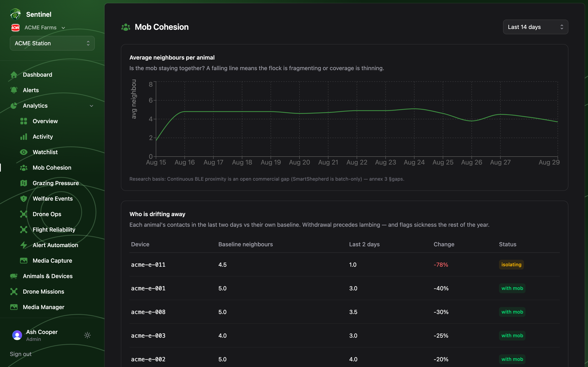Image resolution: width=588 pixels, height=367 pixels.
Task: Click the isolating status badge
Action: [x=511, y=265]
